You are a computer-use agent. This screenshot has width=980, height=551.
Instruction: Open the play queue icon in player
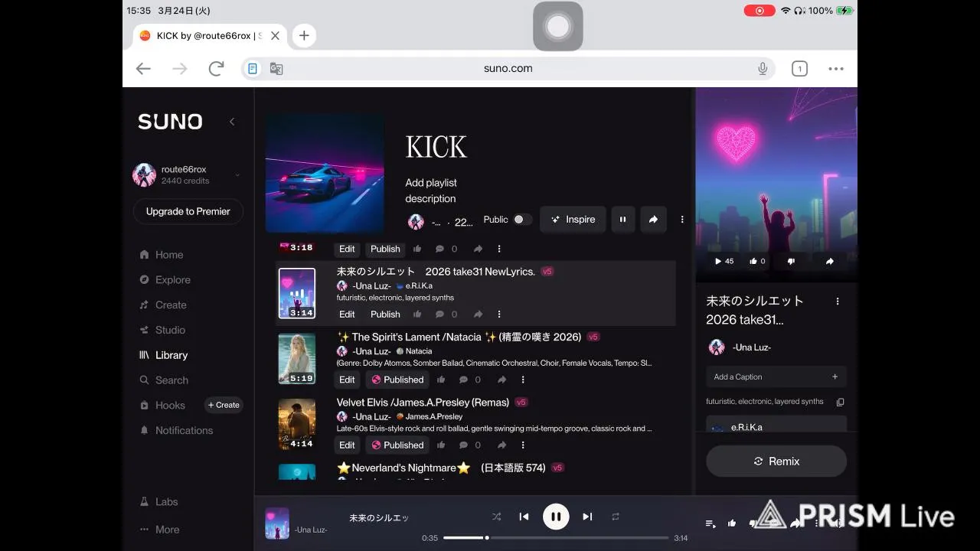[x=710, y=523]
